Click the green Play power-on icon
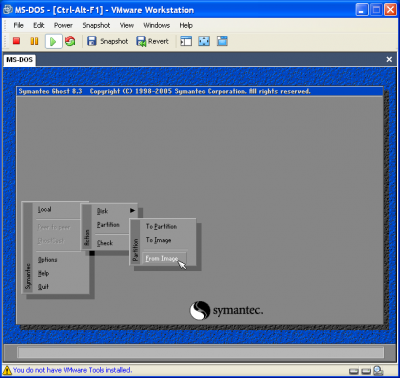Viewport: 400px width, 378px height. point(53,41)
